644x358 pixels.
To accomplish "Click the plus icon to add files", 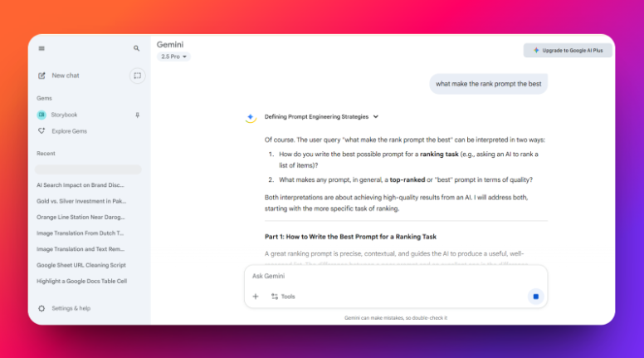I will 256,297.
